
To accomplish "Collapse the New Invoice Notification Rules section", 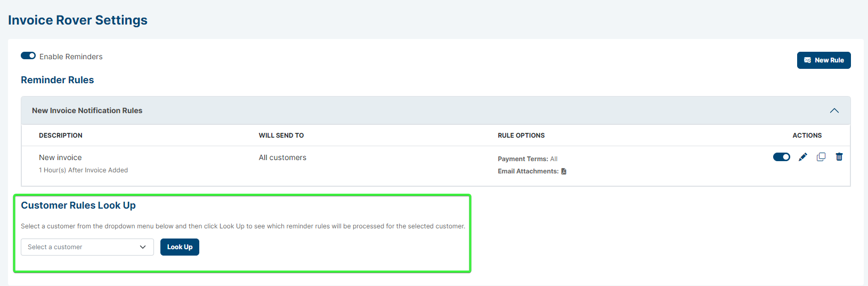I will pyautogui.click(x=834, y=110).
